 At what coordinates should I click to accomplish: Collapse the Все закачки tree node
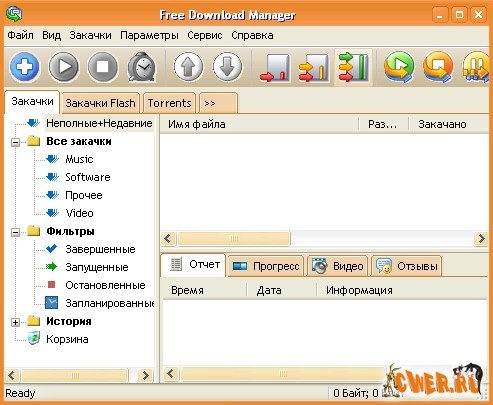point(15,142)
